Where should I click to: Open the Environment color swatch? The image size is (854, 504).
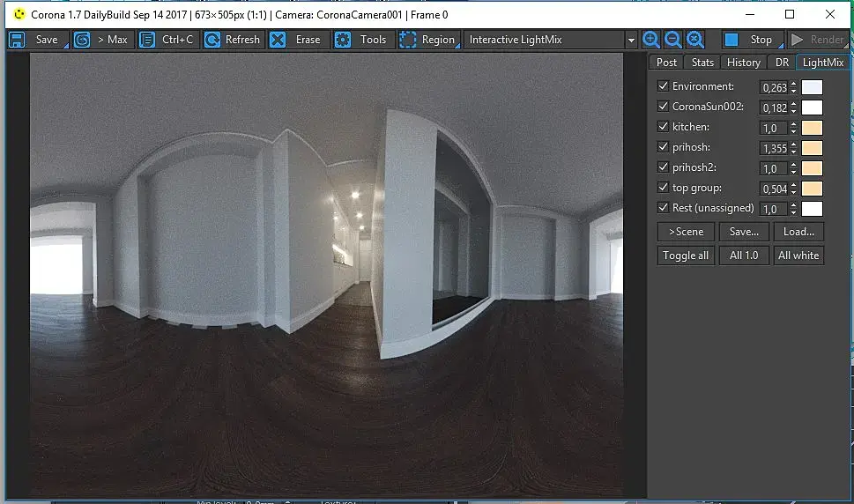[812, 87]
